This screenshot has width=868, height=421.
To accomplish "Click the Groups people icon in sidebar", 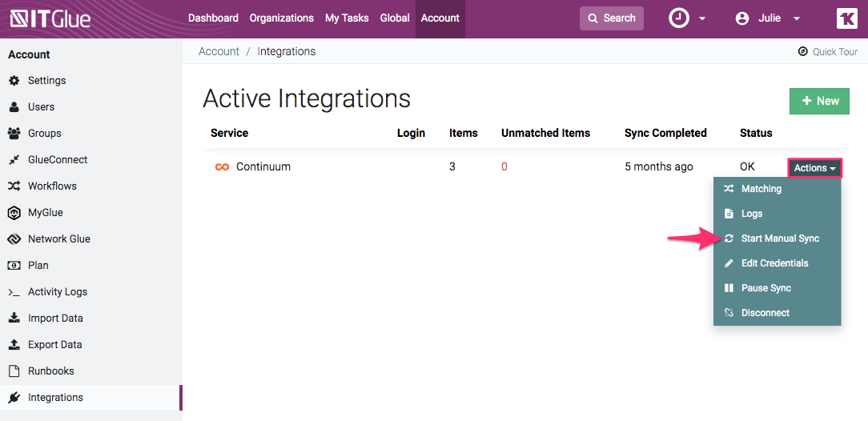I will (14, 134).
